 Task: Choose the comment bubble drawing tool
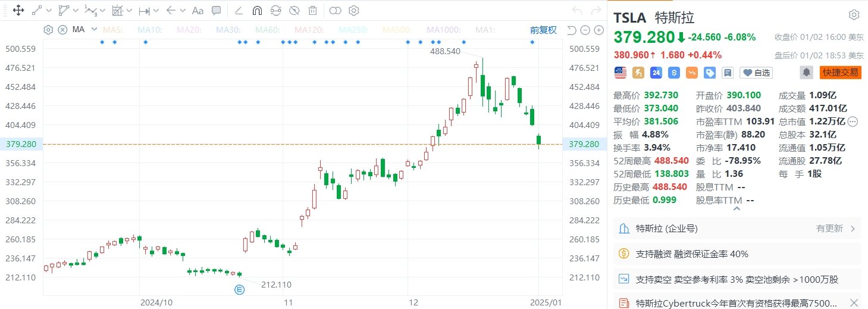pos(217,10)
